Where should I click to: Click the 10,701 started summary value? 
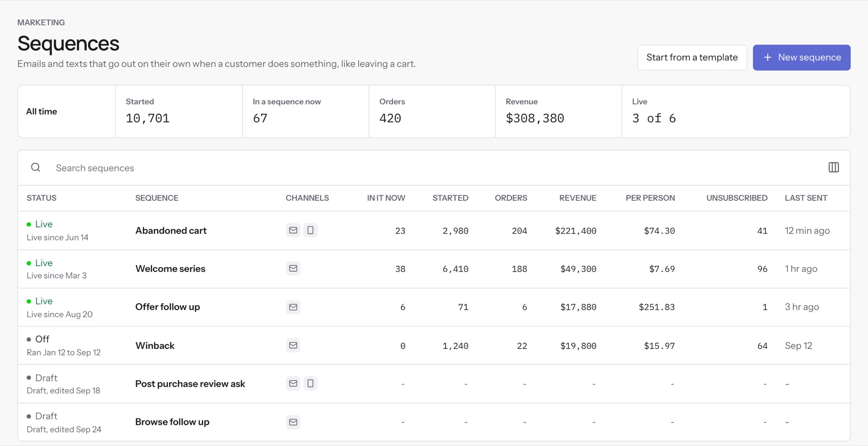click(x=148, y=118)
